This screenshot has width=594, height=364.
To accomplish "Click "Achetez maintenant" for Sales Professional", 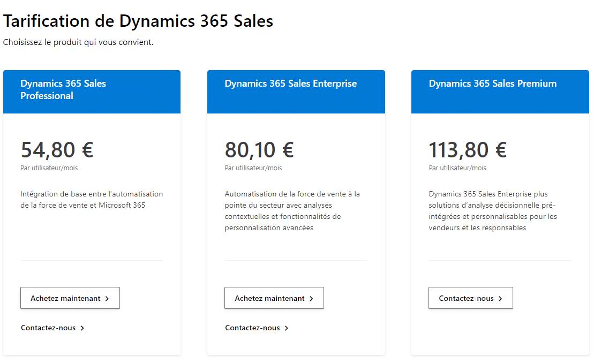I will tap(70, 298).
